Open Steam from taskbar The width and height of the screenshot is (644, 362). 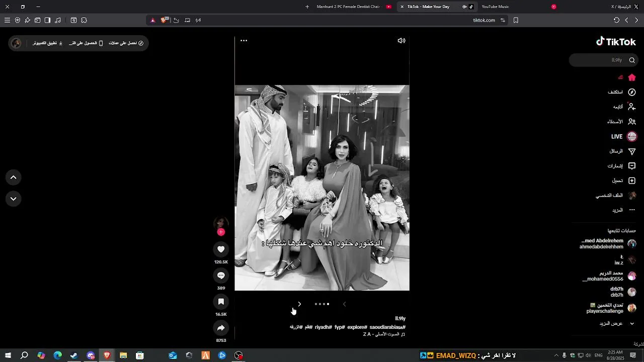[x=74, y=355]
